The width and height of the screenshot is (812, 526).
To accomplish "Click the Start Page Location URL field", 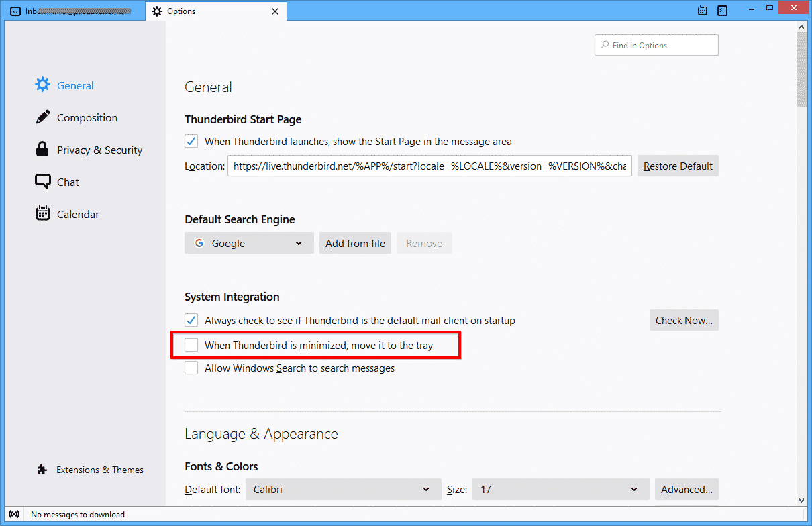I will (x=429, y=166).
